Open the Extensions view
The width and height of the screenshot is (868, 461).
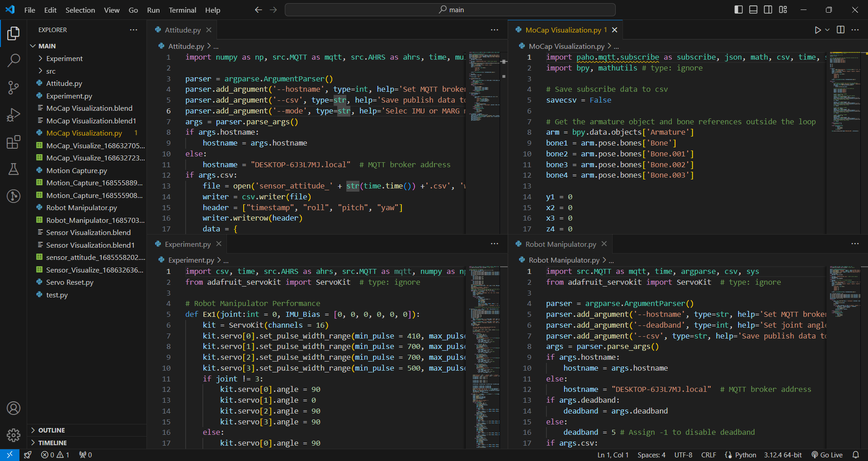pyautogui.click(x=14, y=142)
